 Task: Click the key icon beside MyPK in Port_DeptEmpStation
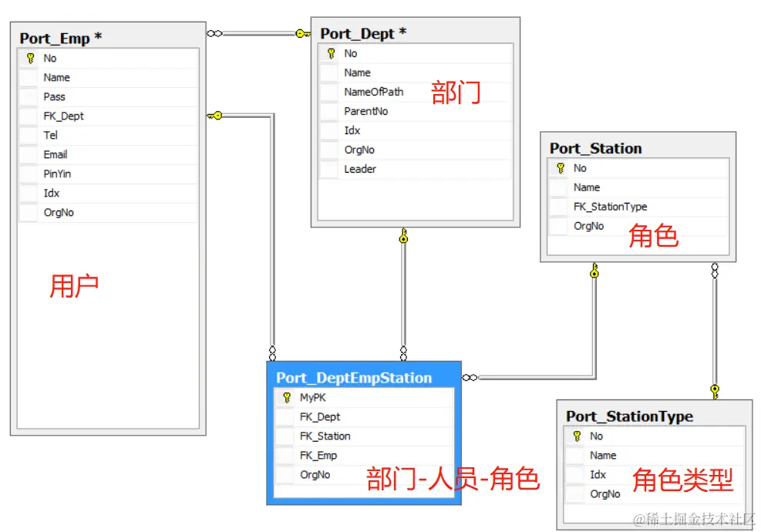click(287, 398)
